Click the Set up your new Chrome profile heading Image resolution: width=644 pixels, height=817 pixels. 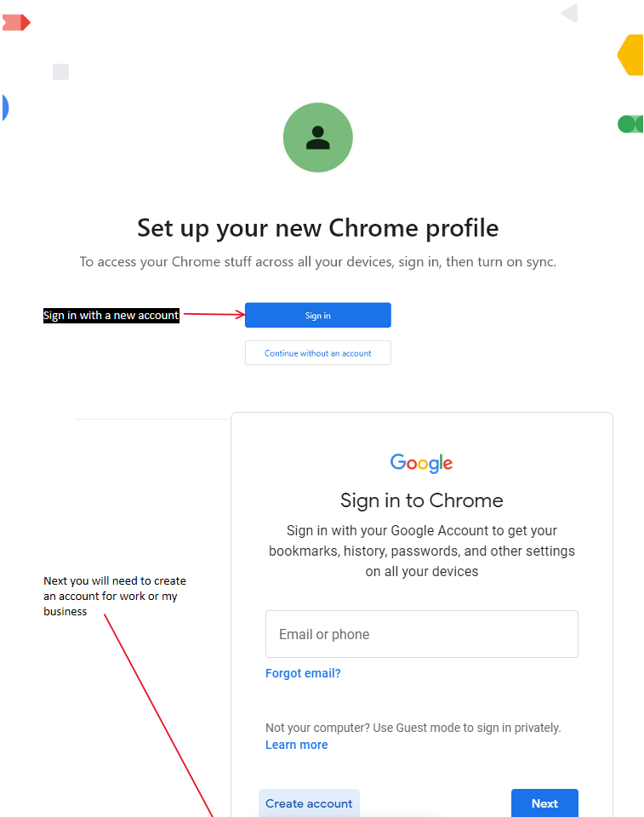pos(318,228)
